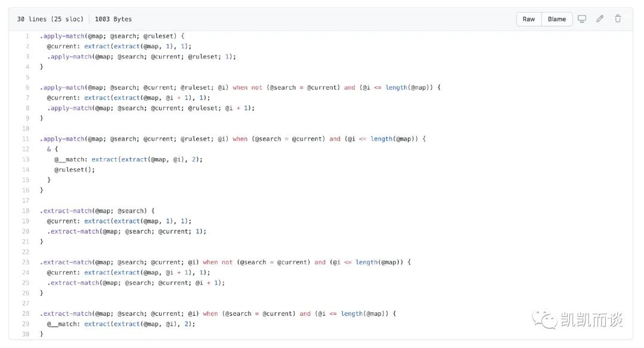Image resolution: width=644 pixels, height=348 pixels.
Task: Click 'length(@map)' on line 28
Action: (x=363, y=314)
